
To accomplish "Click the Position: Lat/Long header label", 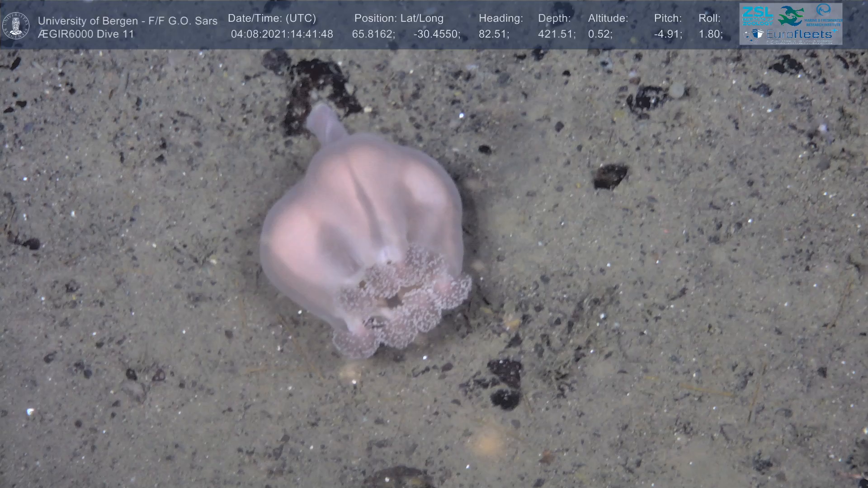I will click(x=399, y=19).
